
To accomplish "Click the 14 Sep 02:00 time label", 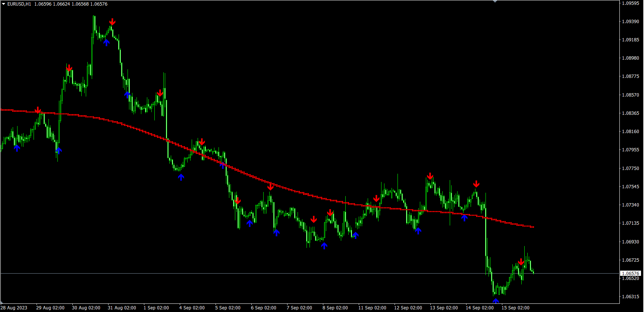I will 480,308.
